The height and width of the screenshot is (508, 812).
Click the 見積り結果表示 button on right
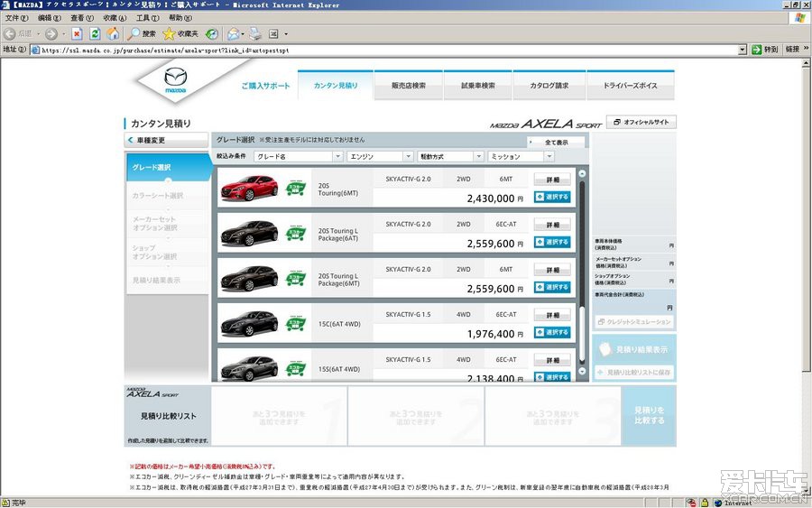(634, 349)
